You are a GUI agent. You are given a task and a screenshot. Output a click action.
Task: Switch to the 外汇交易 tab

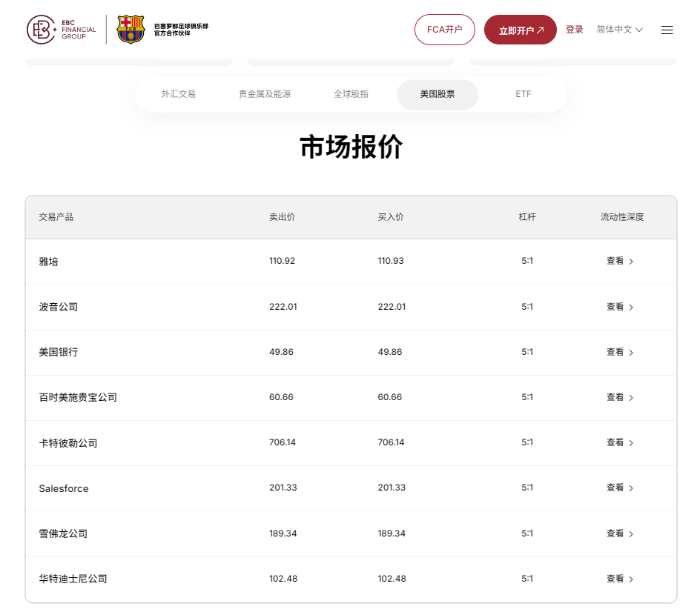tap(177, 94)
